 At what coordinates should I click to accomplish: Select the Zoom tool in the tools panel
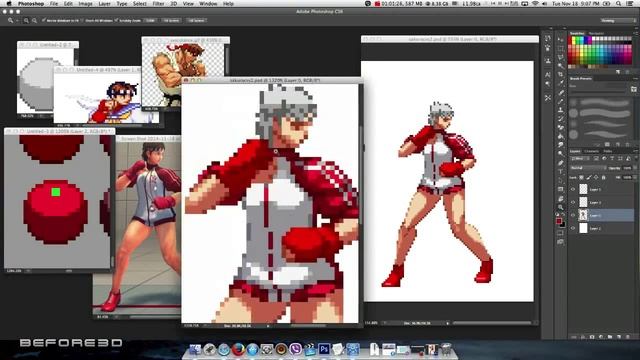pos(561,207)
